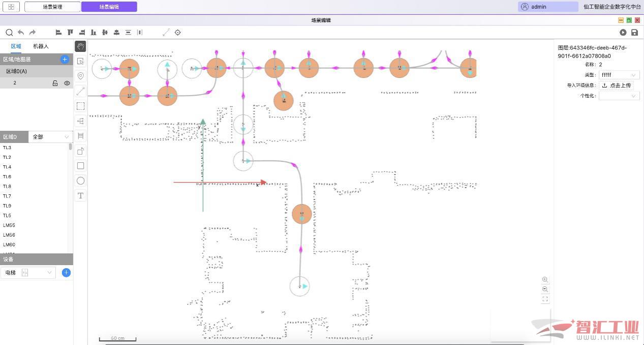The height and width of the screenshot is (345, 644).
Task: Toggle visibility eye of layer 2
Action: tap(67, 83)
